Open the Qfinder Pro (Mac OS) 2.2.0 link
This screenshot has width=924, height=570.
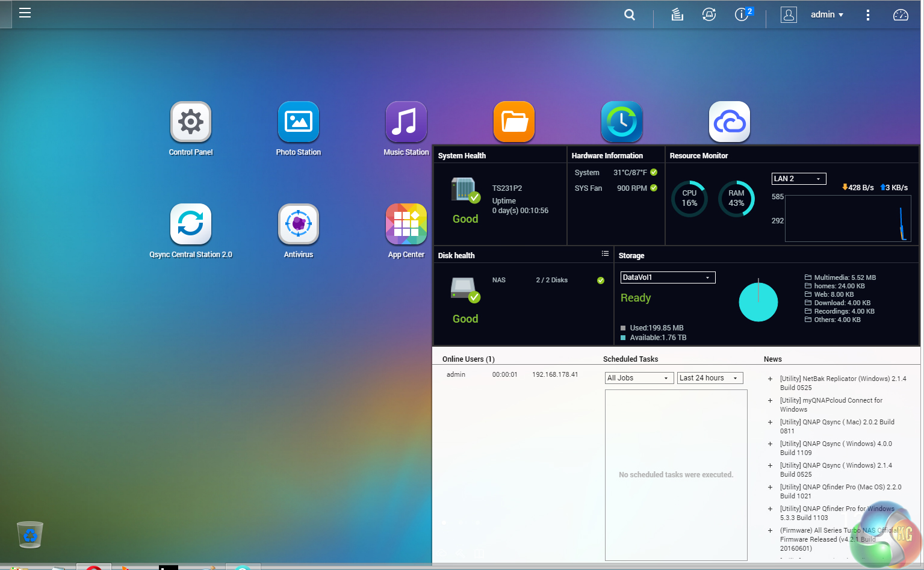[x=840, y=492]
